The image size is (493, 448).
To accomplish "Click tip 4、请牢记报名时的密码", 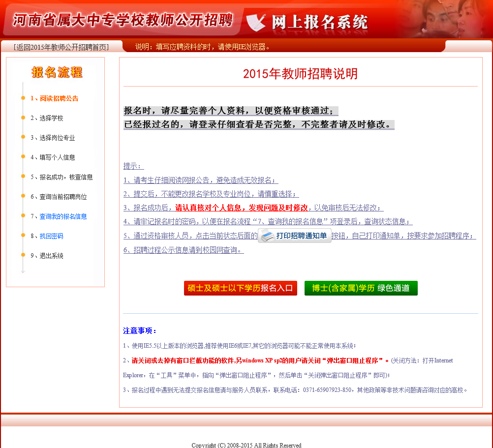I will tap(268, 222).
